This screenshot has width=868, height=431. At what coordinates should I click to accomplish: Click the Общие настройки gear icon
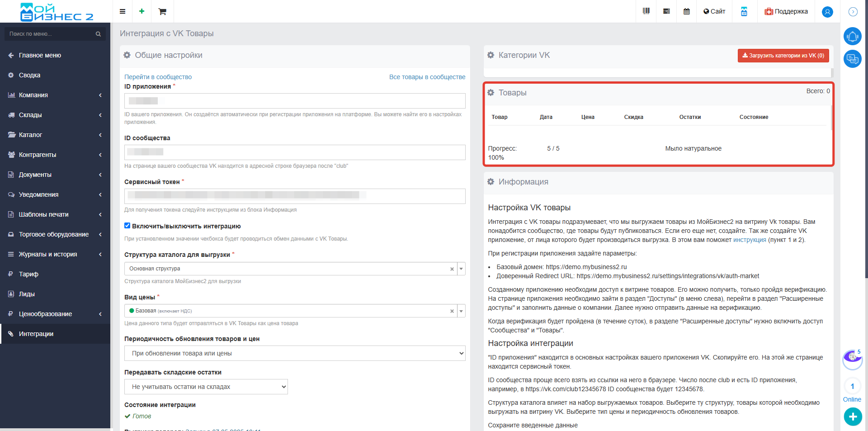[x=127, y=55]
